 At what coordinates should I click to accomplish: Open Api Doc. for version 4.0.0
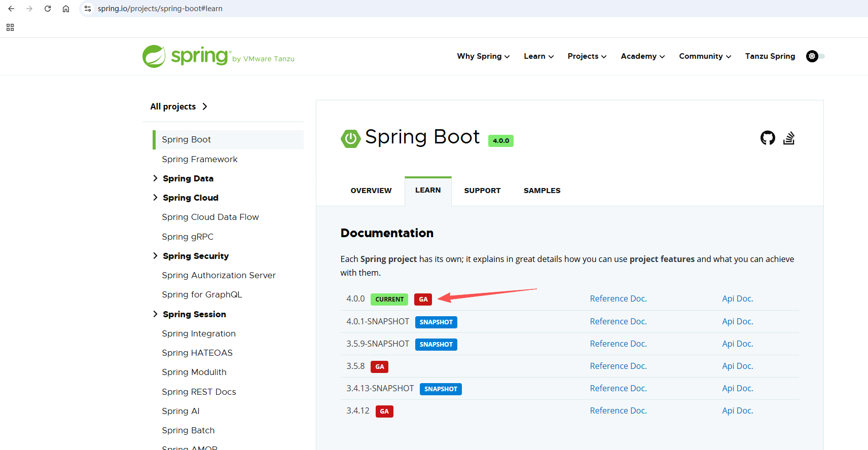pos(737,299)
